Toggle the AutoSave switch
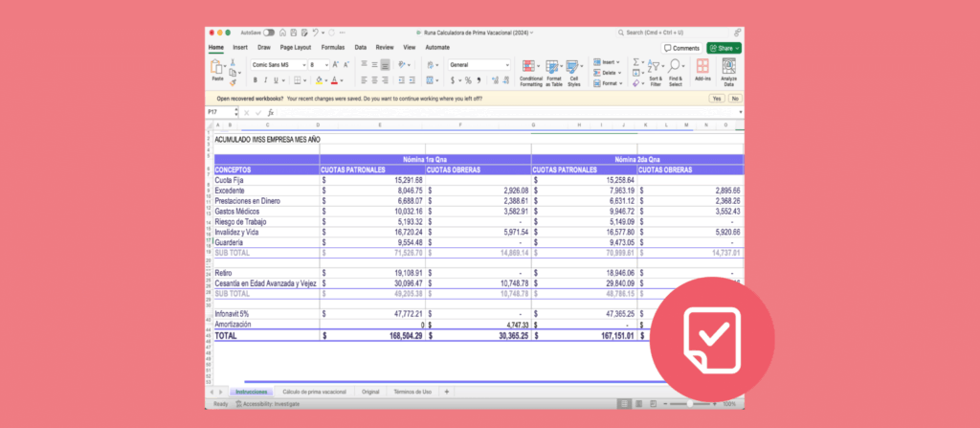 pos(268,33)
